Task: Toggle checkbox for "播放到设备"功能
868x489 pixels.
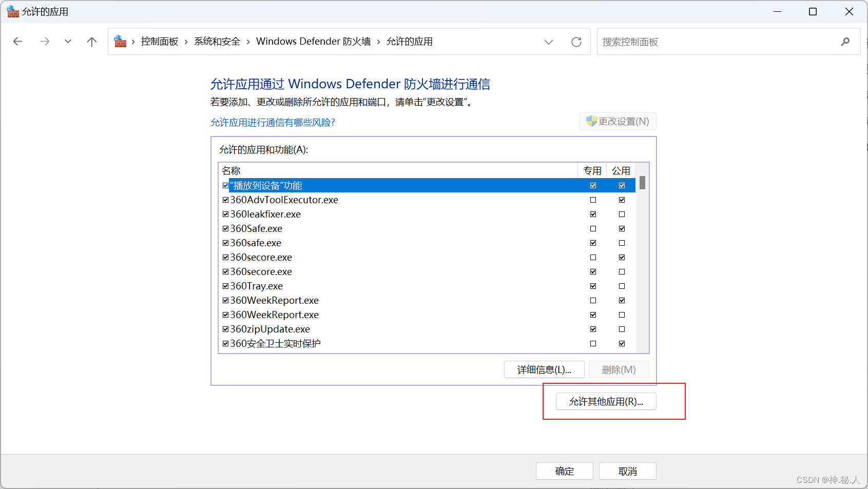Action: [x=226, y=186]
